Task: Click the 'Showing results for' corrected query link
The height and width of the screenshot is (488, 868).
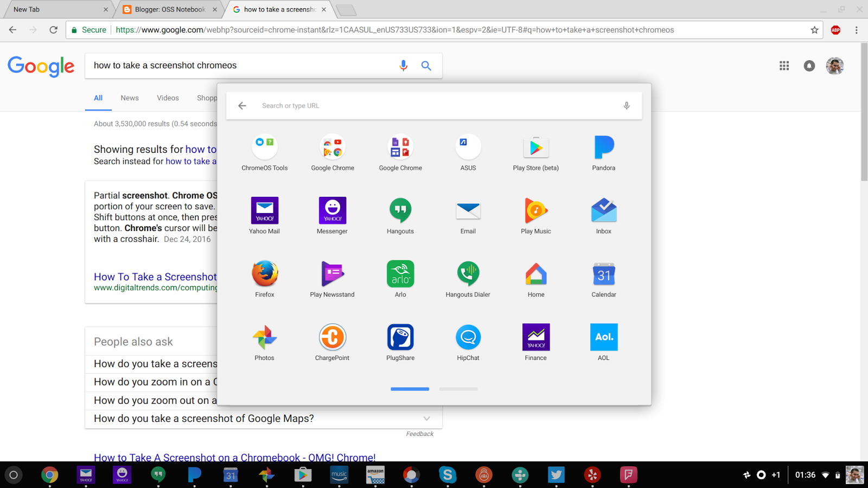Action: click(201, 149)
